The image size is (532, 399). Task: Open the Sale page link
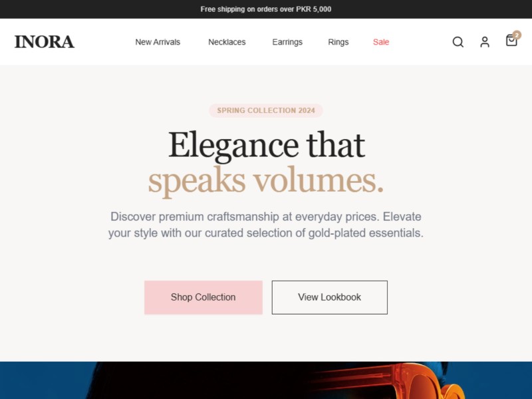[381, 42]
